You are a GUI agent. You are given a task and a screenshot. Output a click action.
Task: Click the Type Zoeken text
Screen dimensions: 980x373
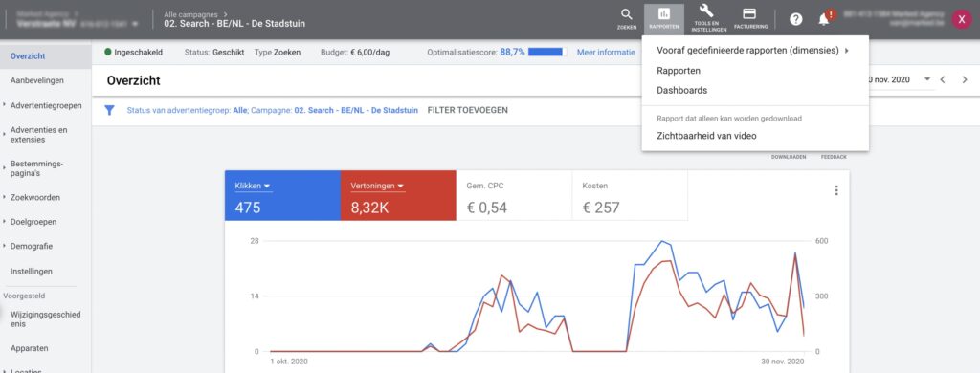[x=278, y=53]
